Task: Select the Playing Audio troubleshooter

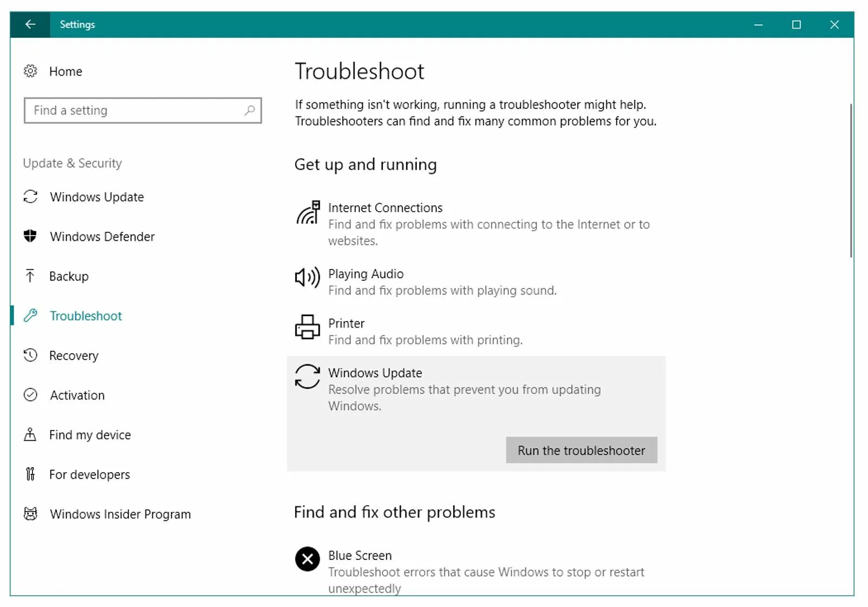Action: pos(476,282)
